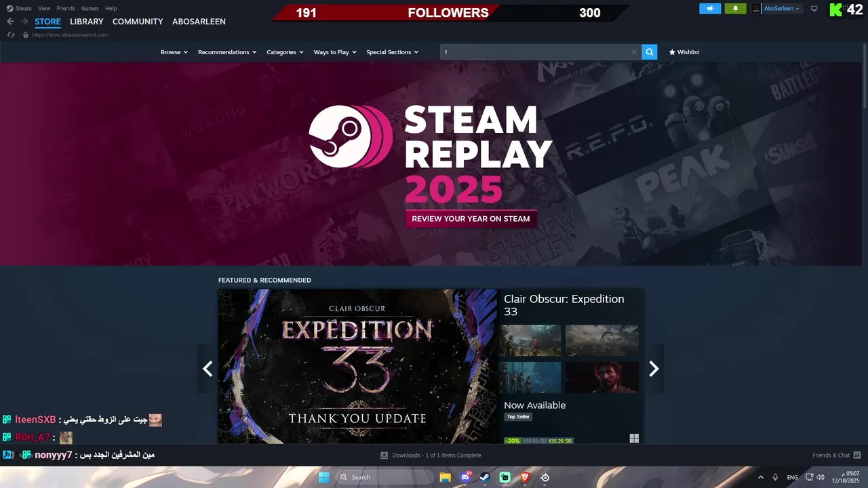Click the Windows Start button
The image size is (868, 488).
tap(323, 477)
